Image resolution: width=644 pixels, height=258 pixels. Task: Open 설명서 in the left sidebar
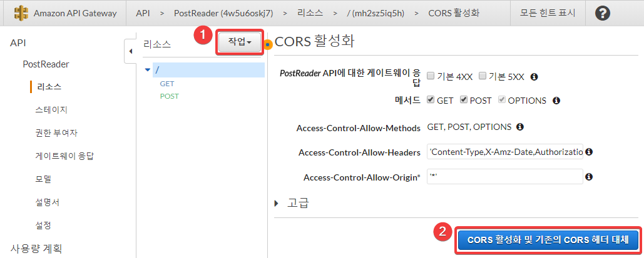click(x=48, y=202)
